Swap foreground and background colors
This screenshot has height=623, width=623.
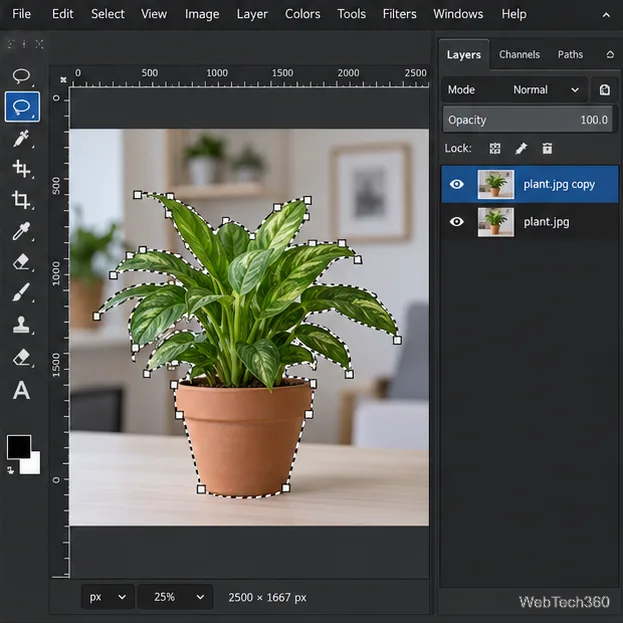[x=11, y=470]
